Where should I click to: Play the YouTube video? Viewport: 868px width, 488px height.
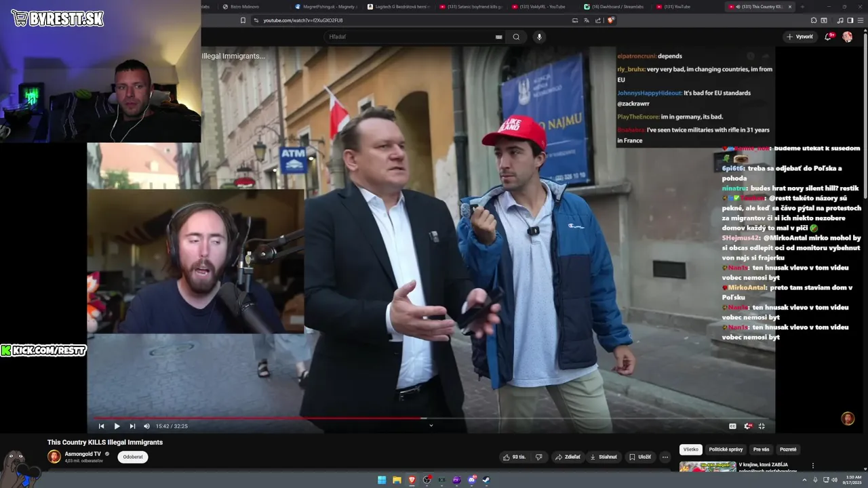(117, 426)
